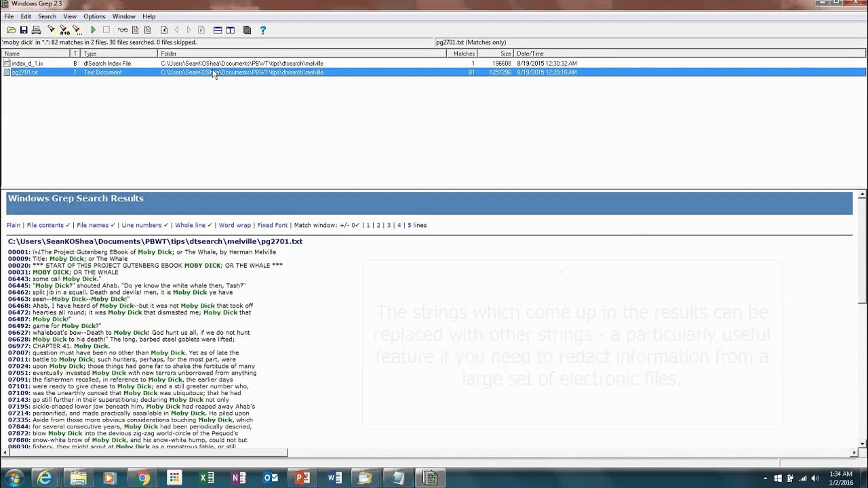Jump to the first match icon
The width and height of the screenshot is (868, 488).
pos(164,30)
